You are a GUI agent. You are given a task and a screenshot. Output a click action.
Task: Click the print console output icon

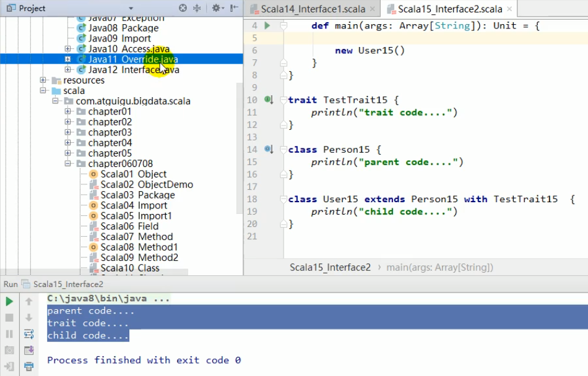click(x=29, y=366)
